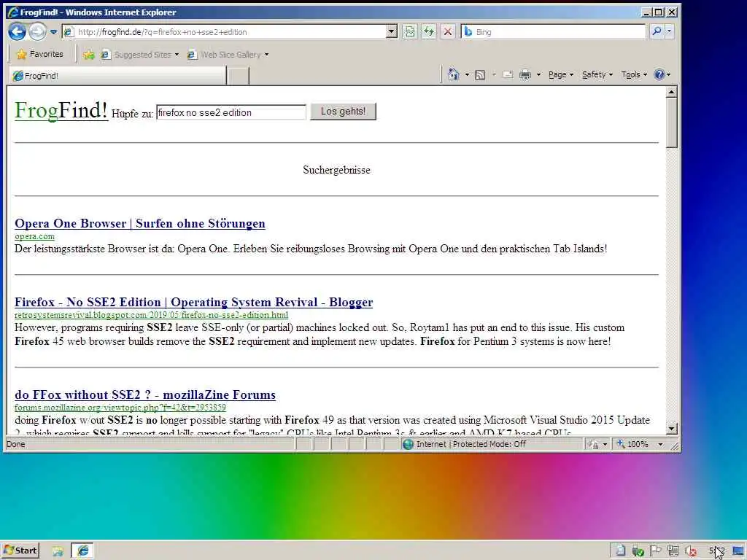Click the 100% zoom level button
This screenshot has height=560, width=747.
632,444
